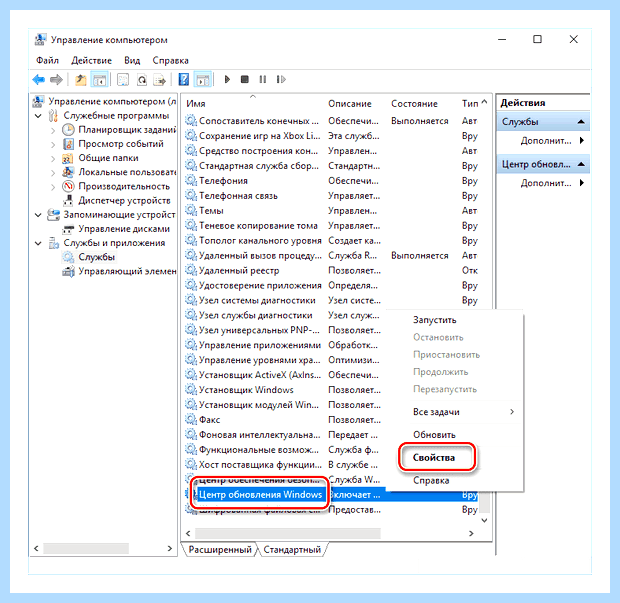Open the Вид menu
The image size is (620, 603).
pos(132,60)
